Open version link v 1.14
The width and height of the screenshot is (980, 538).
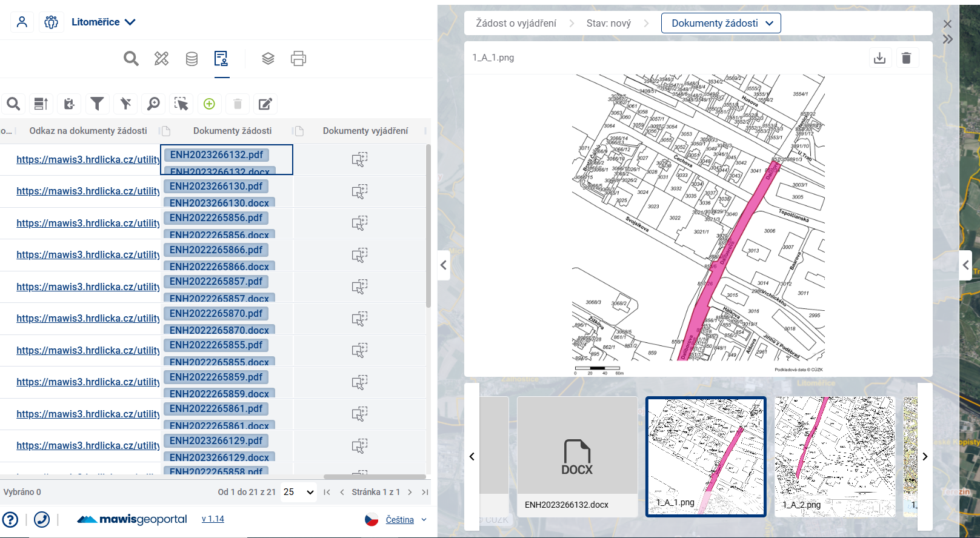[x=213, y=519]
